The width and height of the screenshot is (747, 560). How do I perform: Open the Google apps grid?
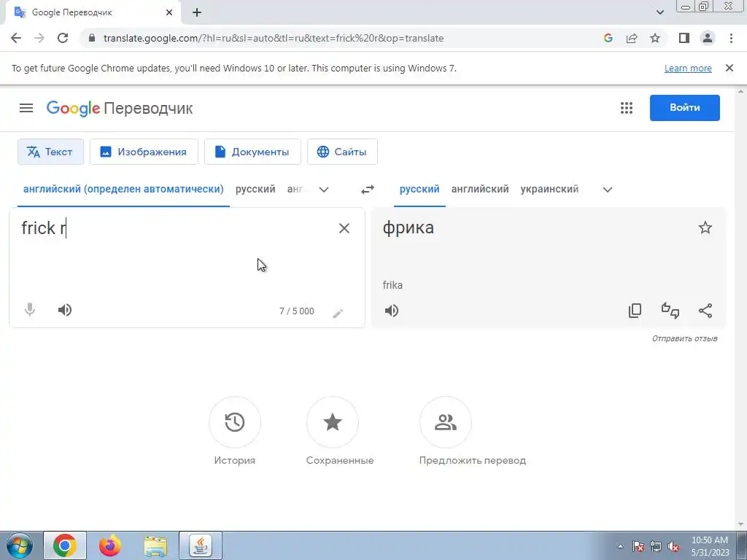627,108
